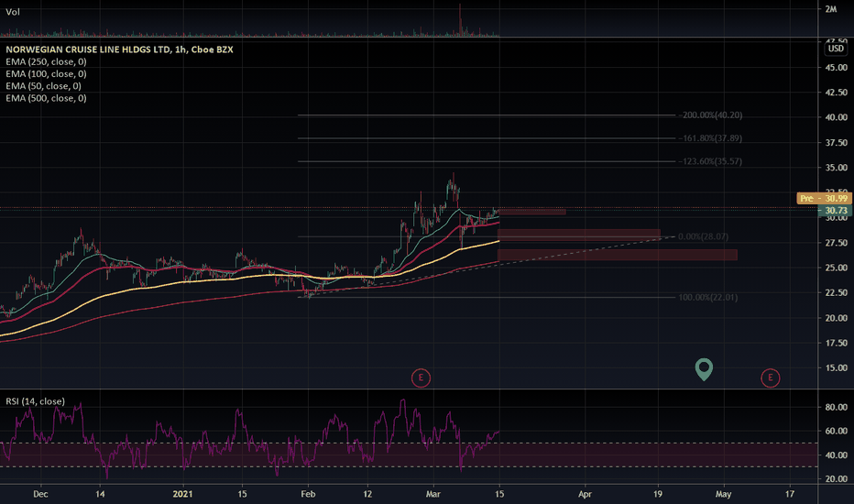Click the 80.00 RSI axis value
The width and height of the screenshot is (854, 504).
836,407
